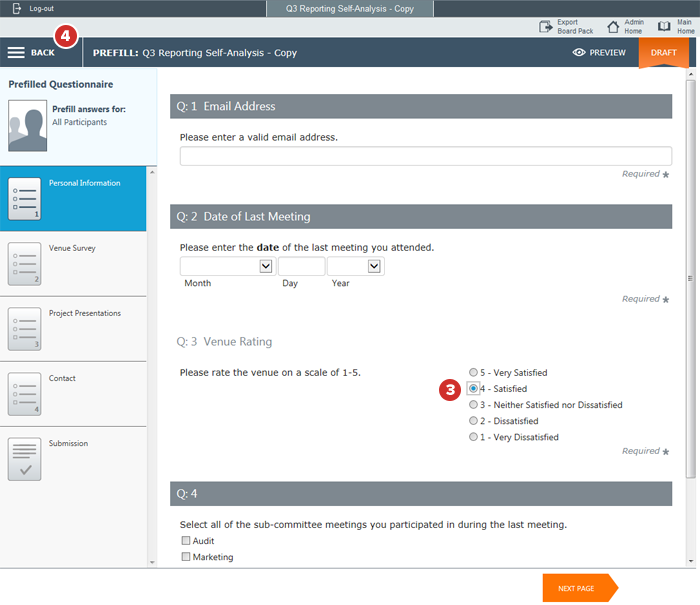Click into the Email Address field
This screenshot has height=605, width=700.
click(425, 156)
